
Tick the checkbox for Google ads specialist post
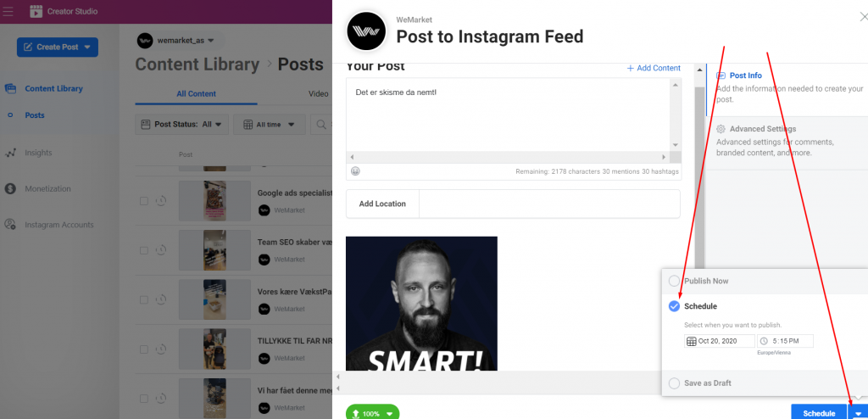tap(144, 201)
